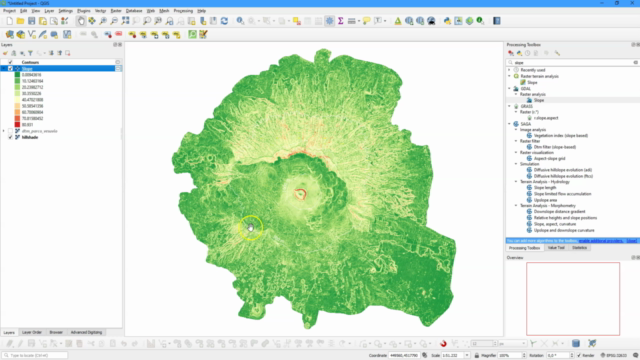Image resolution: width=640 pixels, height=360 pixels.
Task: Click the Coordinate field in status bar
Action: (x=404, y=356)
